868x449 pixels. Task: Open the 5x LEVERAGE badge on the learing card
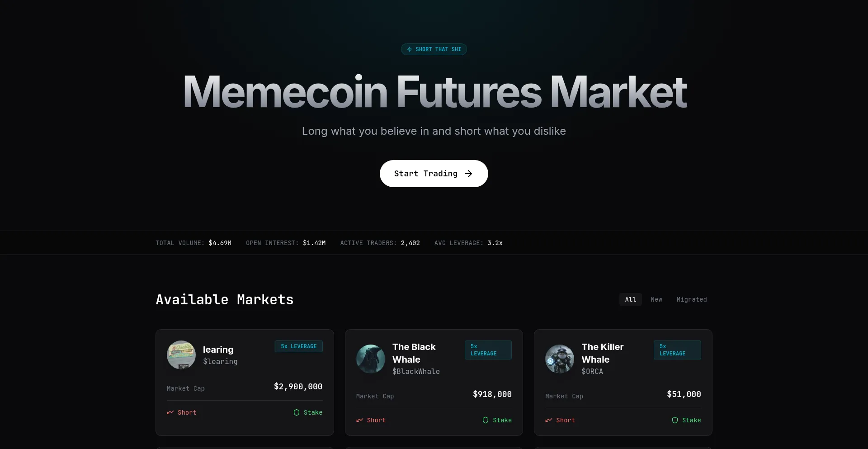tap(299, 346)
